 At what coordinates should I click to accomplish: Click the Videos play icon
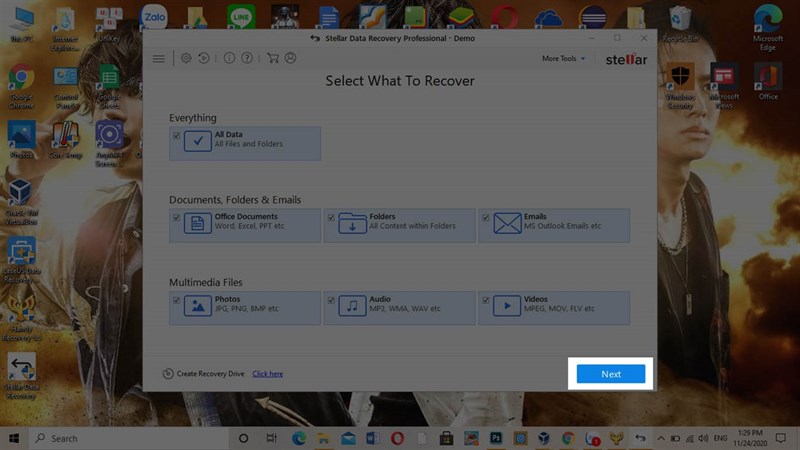[x=507, y=306]
